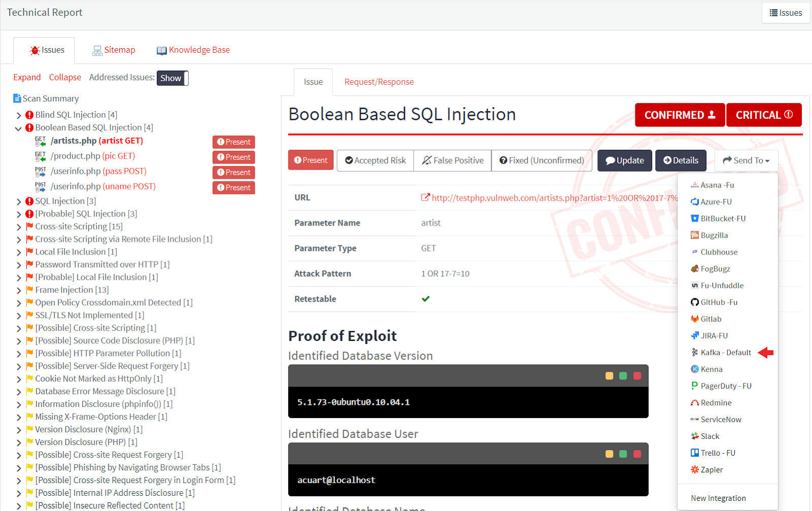Viewport: 812px width, 511px height.
Task: Mark issue as Fixed (Unconfirmed)
Action: click(542, 161)
